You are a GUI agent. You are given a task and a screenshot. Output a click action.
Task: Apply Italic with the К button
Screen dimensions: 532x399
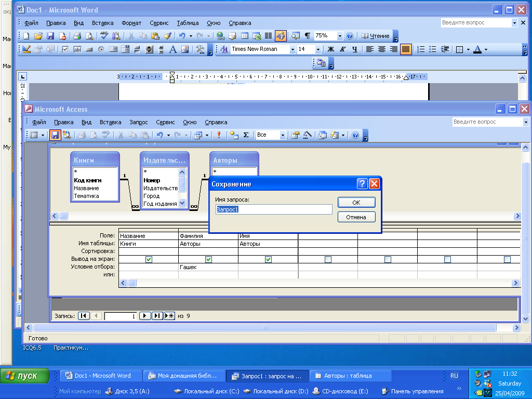343,49
